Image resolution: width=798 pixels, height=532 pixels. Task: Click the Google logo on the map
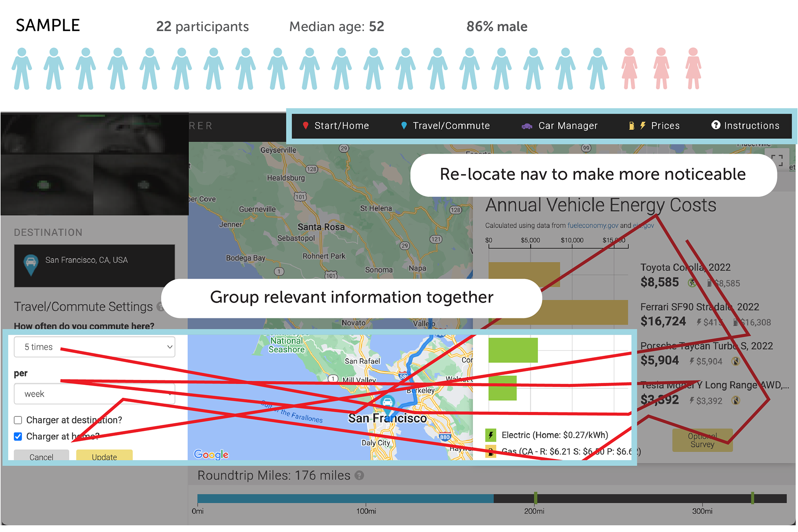pyautogui.click(x=211, y=455)
